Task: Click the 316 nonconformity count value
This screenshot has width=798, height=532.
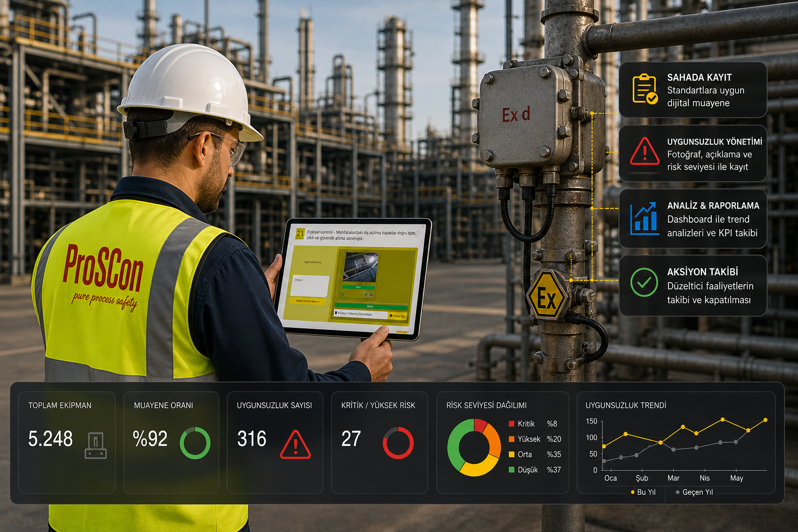Action: pyautogui.click(x=251, y=439)
